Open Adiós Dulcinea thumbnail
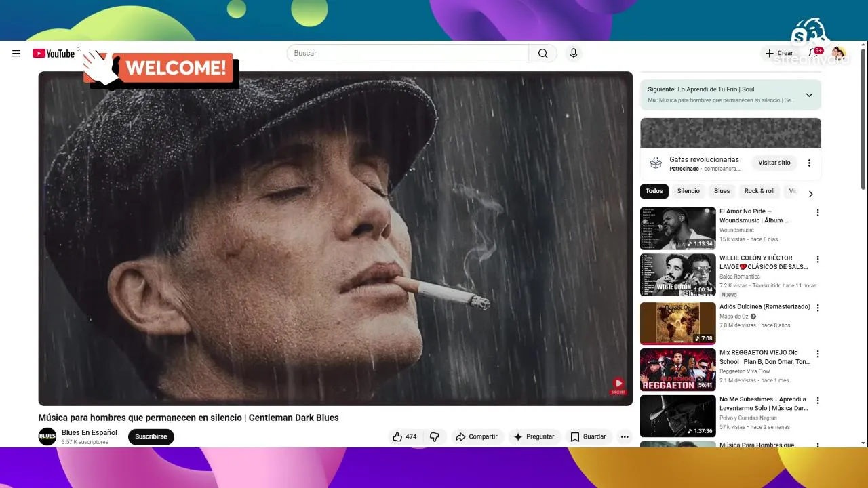Viewport: 868px width, 488px height. pos(678,323)
